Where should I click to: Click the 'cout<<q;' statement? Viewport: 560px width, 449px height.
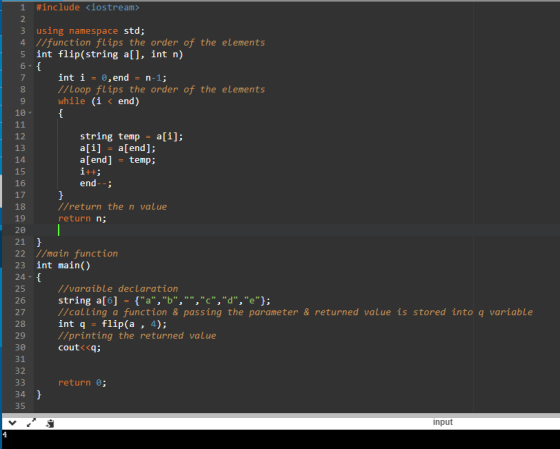pyautogui.click(x=80, y=347)
